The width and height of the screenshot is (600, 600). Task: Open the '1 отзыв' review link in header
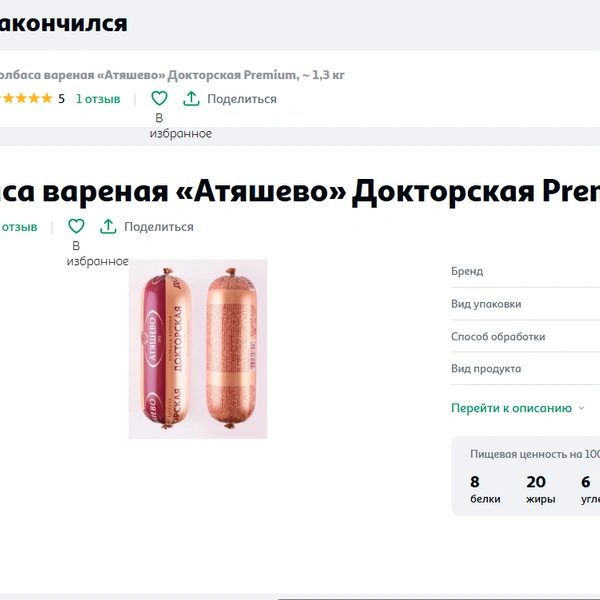pos(98,99)
